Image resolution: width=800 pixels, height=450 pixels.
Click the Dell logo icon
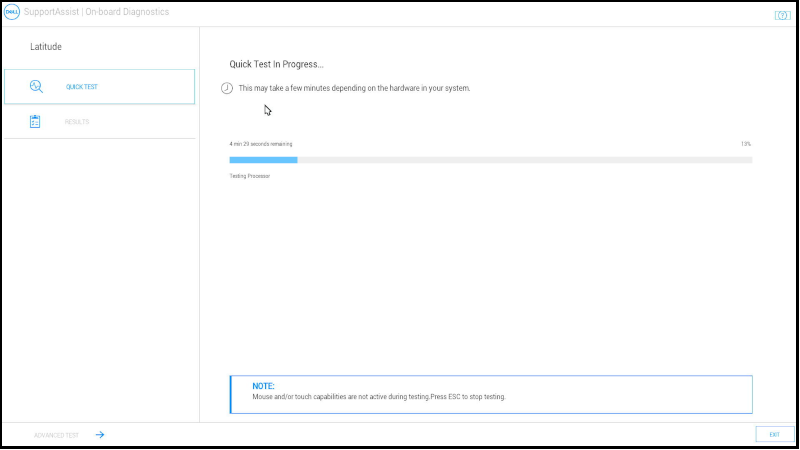(14, 12)
